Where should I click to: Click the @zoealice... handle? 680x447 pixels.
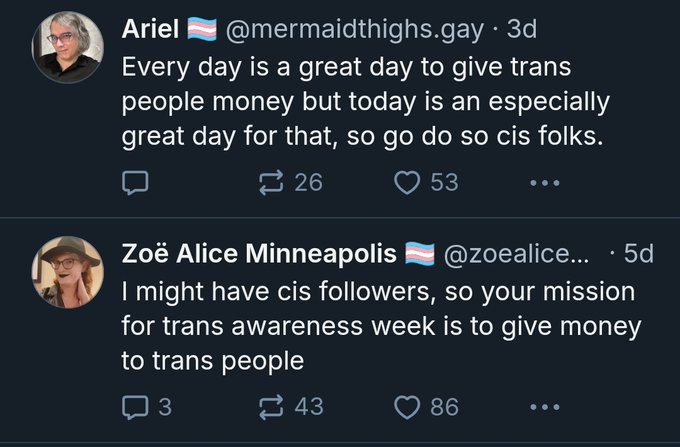pos(520,254)
